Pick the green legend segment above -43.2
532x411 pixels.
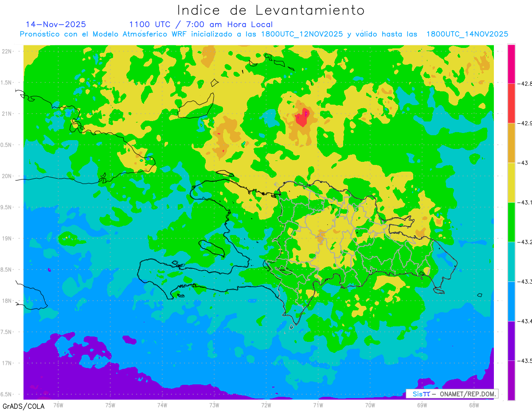(x=511, y=222)
